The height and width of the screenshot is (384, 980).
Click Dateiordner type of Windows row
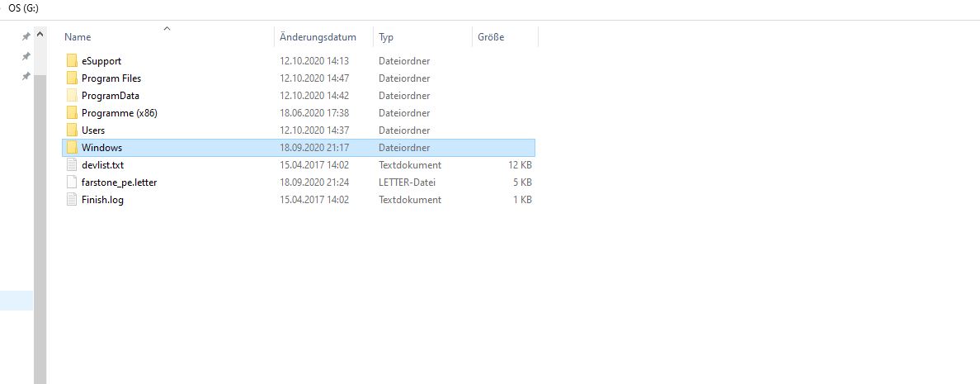click(x=404, y=148)
